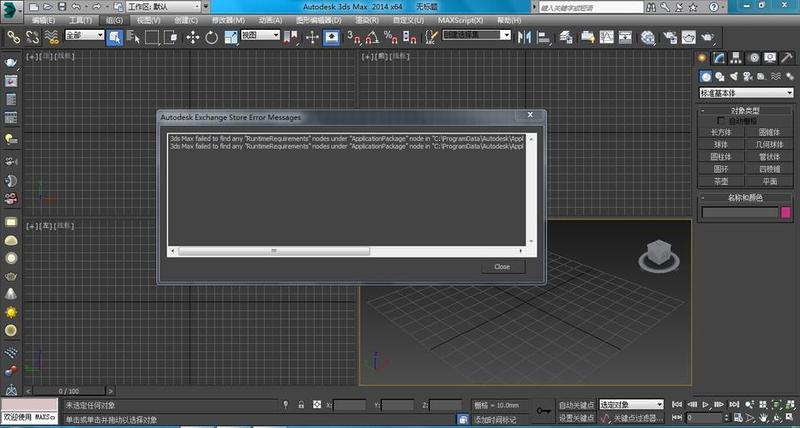Open the Curve Editor icon
Screen dimensions: 800x428
(607, 37)
